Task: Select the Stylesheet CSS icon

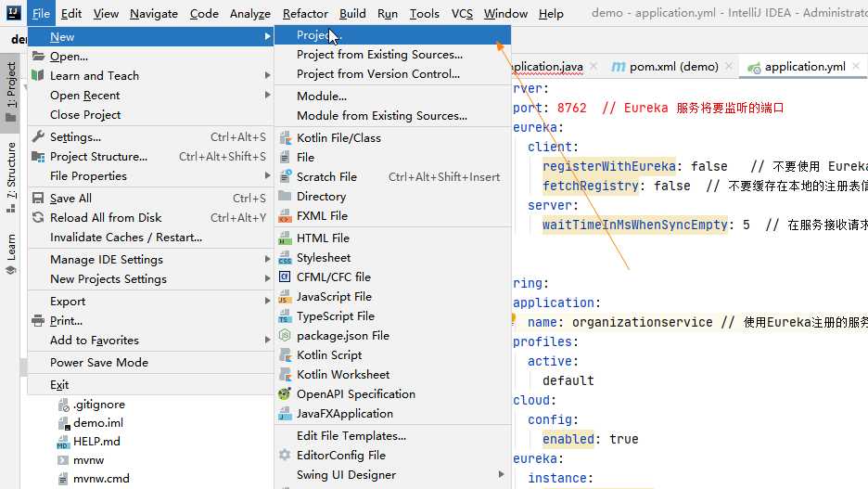Action: pos(285,258)
